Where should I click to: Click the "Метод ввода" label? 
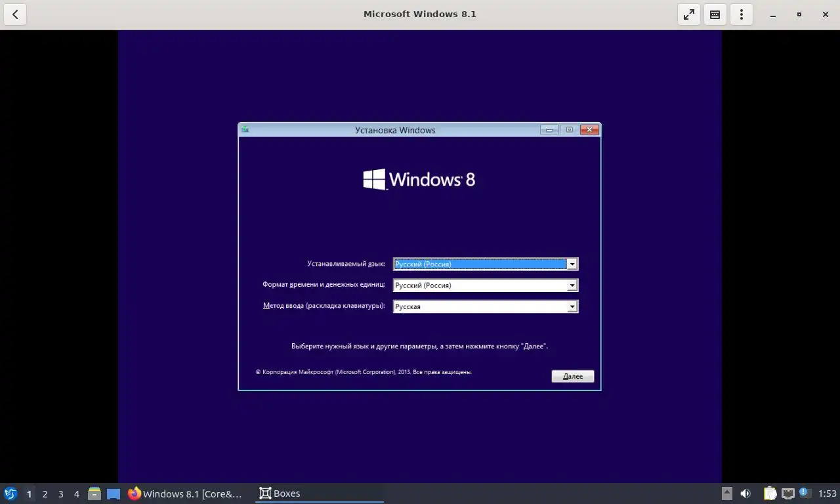[x=324, y=306]
